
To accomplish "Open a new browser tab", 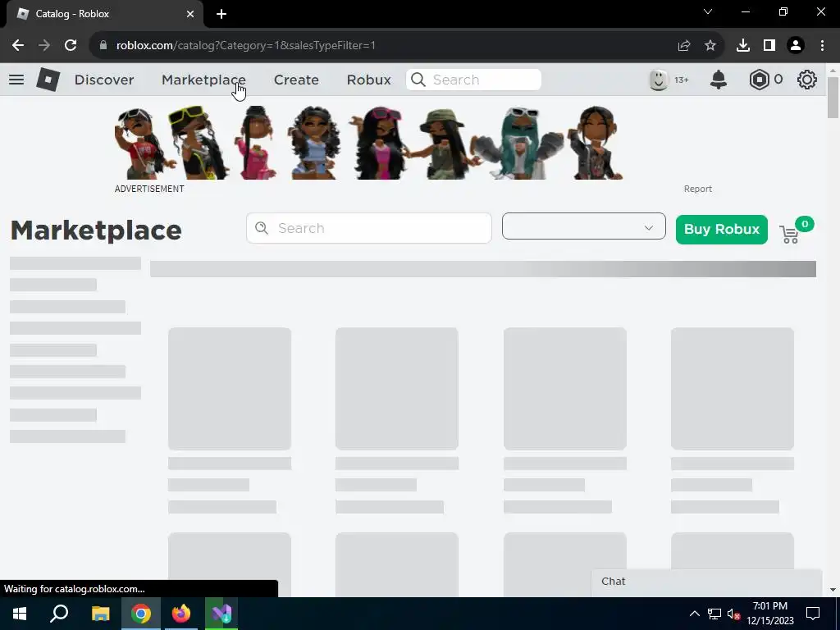I will click(221, 14).
